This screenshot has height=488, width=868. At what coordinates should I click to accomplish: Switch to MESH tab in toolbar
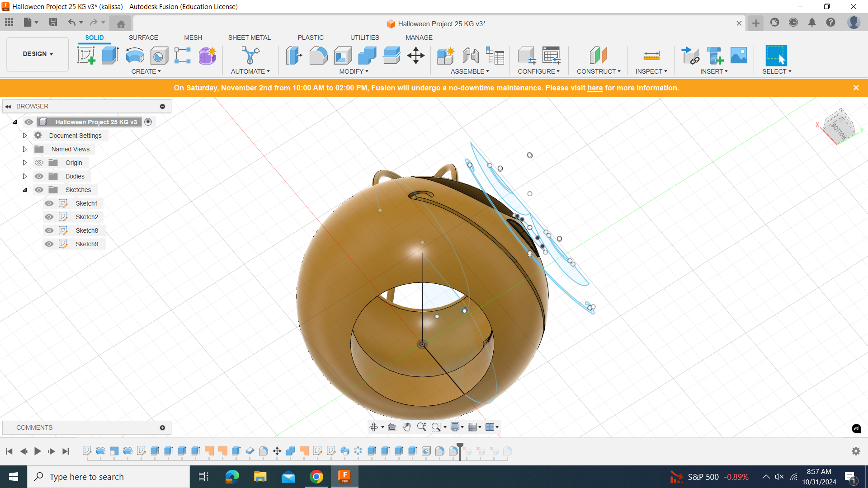193,38
